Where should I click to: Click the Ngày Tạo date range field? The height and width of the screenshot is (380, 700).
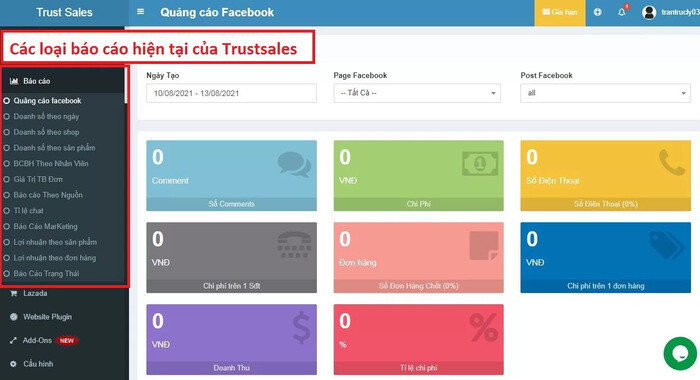click(231, 93)
